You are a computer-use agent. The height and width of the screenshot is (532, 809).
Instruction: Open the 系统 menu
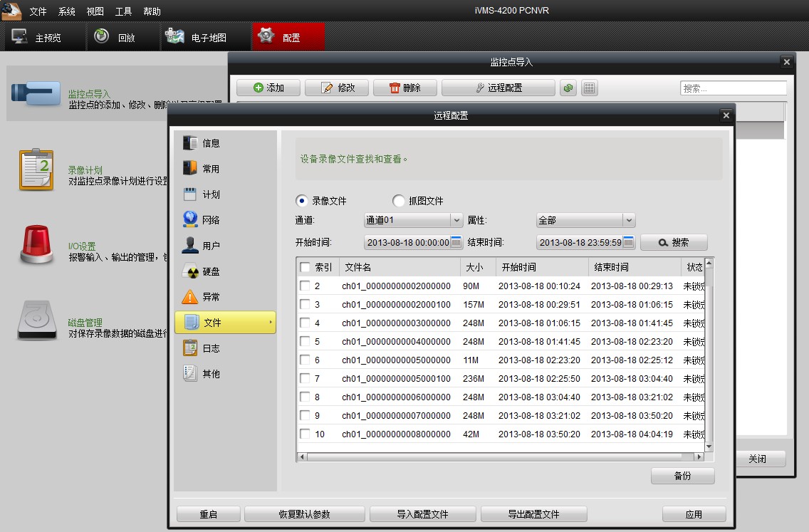66,11
